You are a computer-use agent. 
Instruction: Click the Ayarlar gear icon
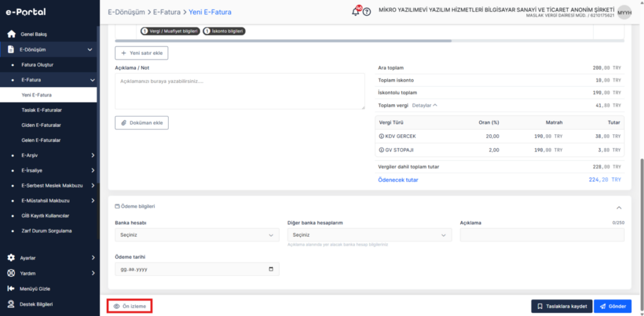coord(11,258)
